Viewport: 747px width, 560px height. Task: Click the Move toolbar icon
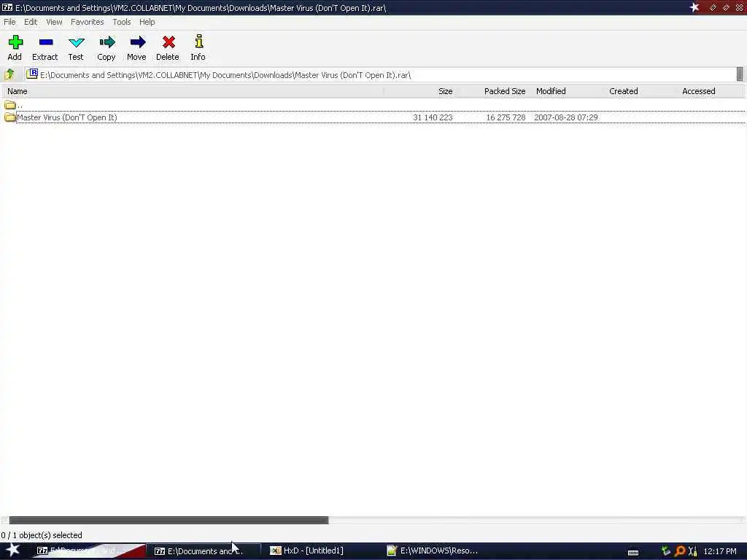click(137, 42)
